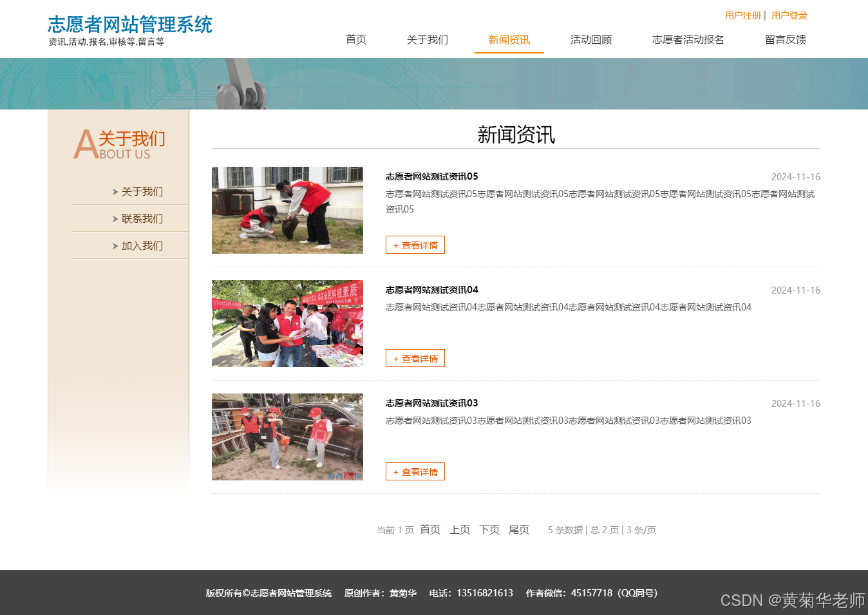Click arrow icon beside sidebar 联系我们
The width and height of the screenshot is (868, 615).
click(x=115, y=219)
